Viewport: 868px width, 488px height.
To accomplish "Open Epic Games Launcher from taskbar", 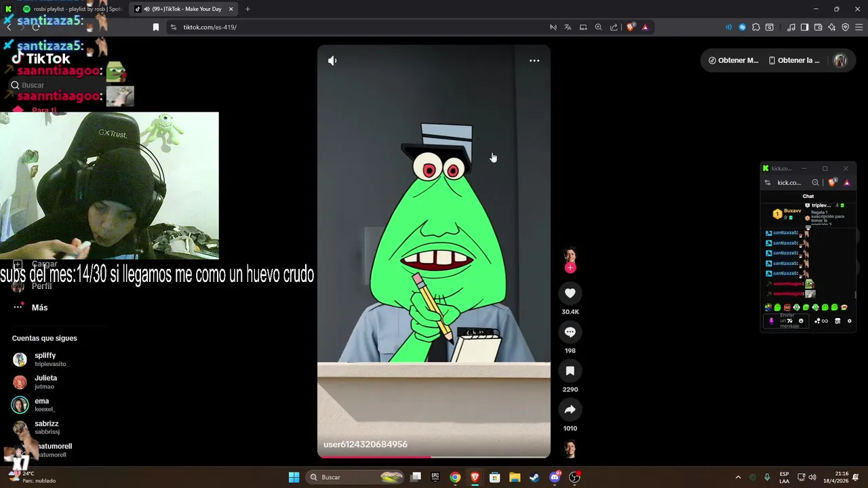I will (435, 477).
